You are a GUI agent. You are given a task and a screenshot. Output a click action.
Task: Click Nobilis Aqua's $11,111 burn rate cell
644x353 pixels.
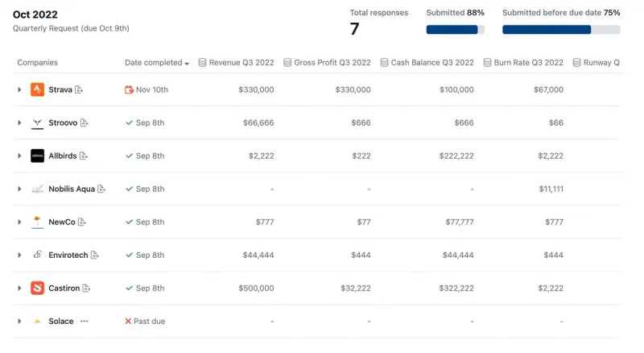tap(551, 189)
